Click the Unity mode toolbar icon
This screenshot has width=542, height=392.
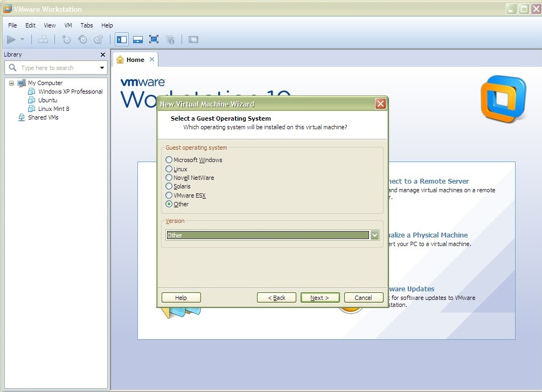170,39
